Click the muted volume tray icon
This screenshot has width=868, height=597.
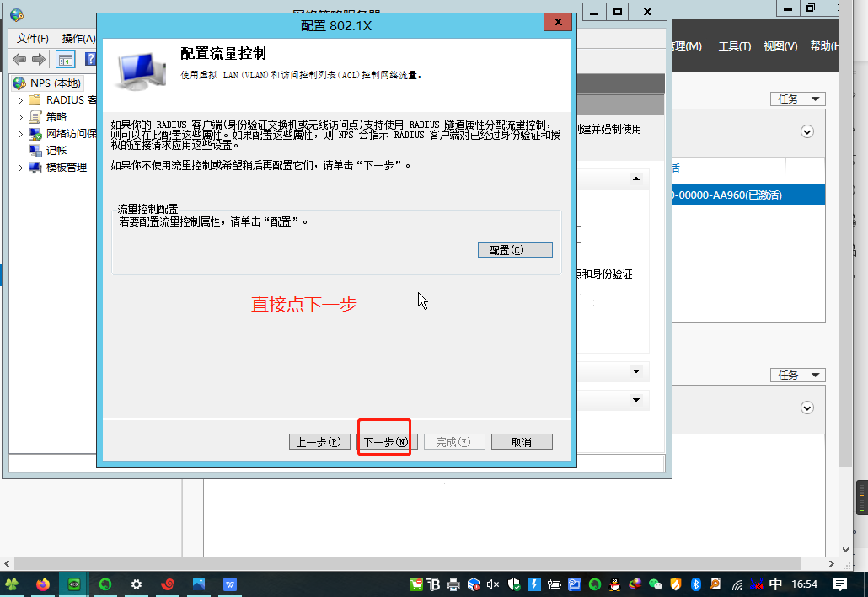[x=493, y=584]
